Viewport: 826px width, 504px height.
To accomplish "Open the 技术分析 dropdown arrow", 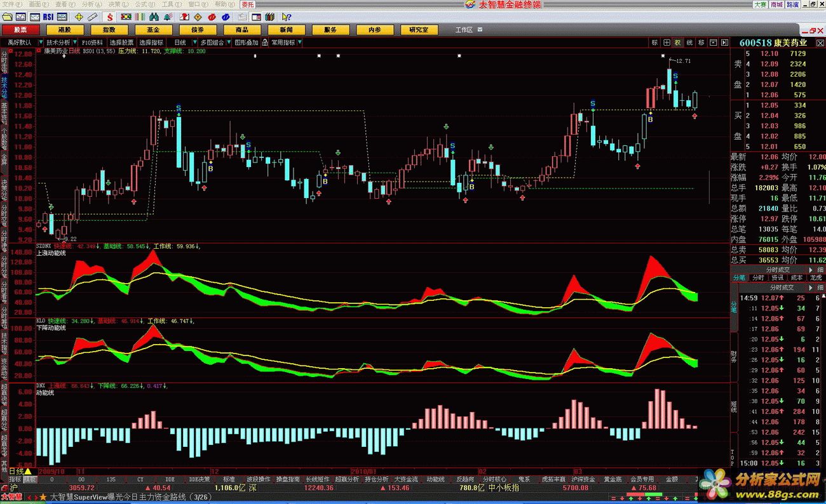I will pos(74,43).
